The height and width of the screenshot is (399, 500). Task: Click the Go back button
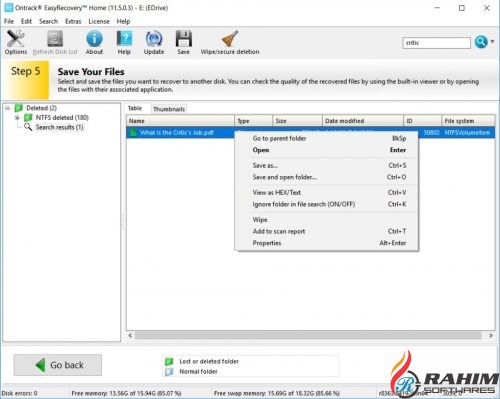pos(58,365)
